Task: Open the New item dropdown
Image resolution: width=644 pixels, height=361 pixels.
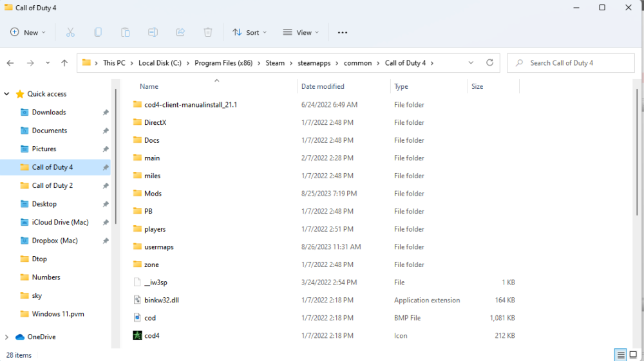Action: 28,32
